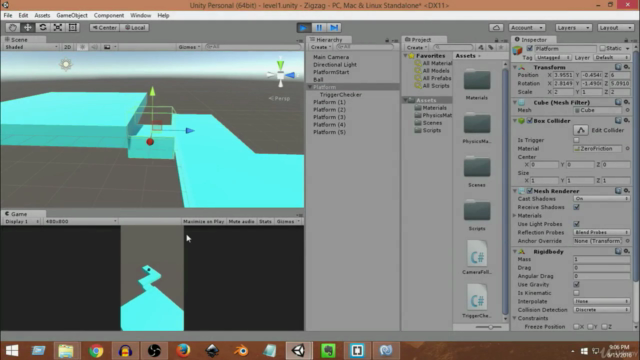Toggle the Platform object active checkbox
The image size is (640, 360).
coord(529,49)
